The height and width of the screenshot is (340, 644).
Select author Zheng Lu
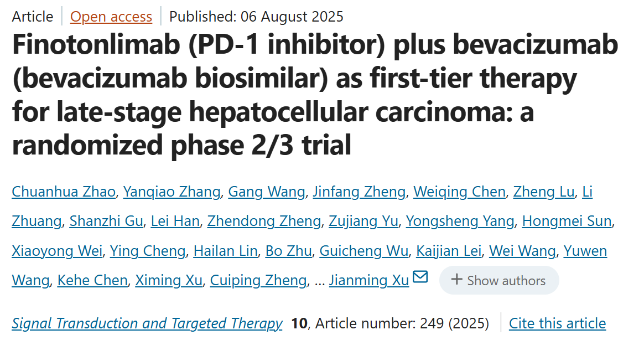544,192
